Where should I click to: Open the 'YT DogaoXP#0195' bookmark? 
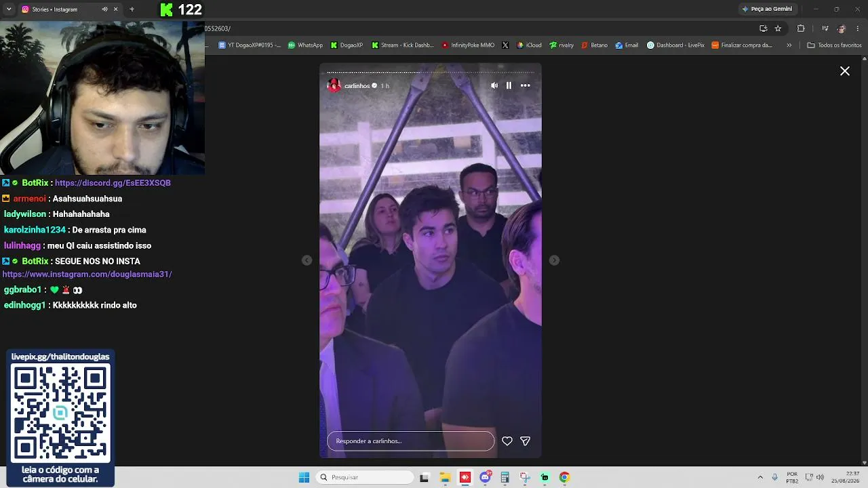coord(250,45)
